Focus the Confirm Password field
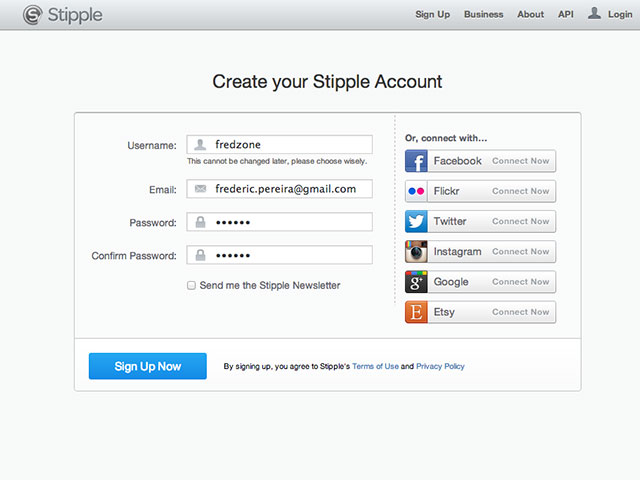Viewport: 640px width, 480px height. (x=280, y=255)
